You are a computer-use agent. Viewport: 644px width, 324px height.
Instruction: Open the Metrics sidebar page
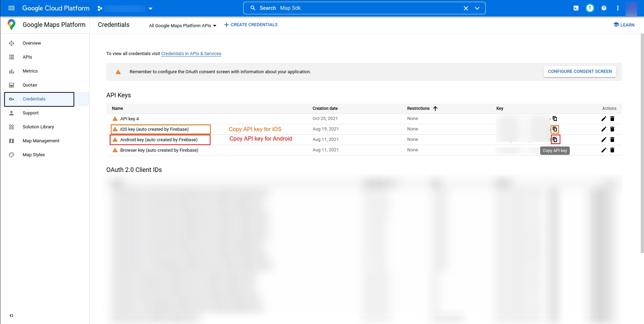point(30,71)
